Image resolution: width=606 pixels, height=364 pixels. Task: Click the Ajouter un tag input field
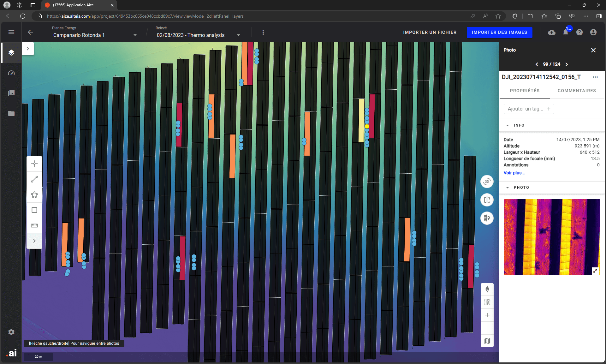tap(526, 109)
